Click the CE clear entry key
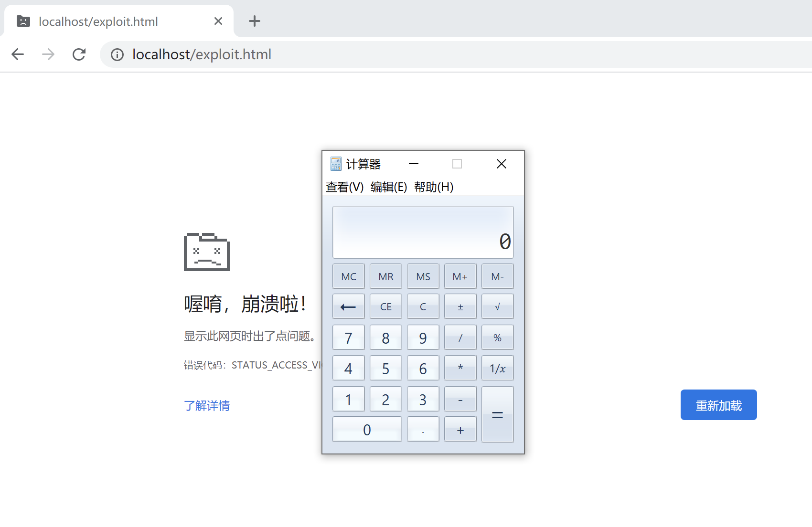Viewport: 812px width, 527px height. pyautogui.click(x=386, y=306)
